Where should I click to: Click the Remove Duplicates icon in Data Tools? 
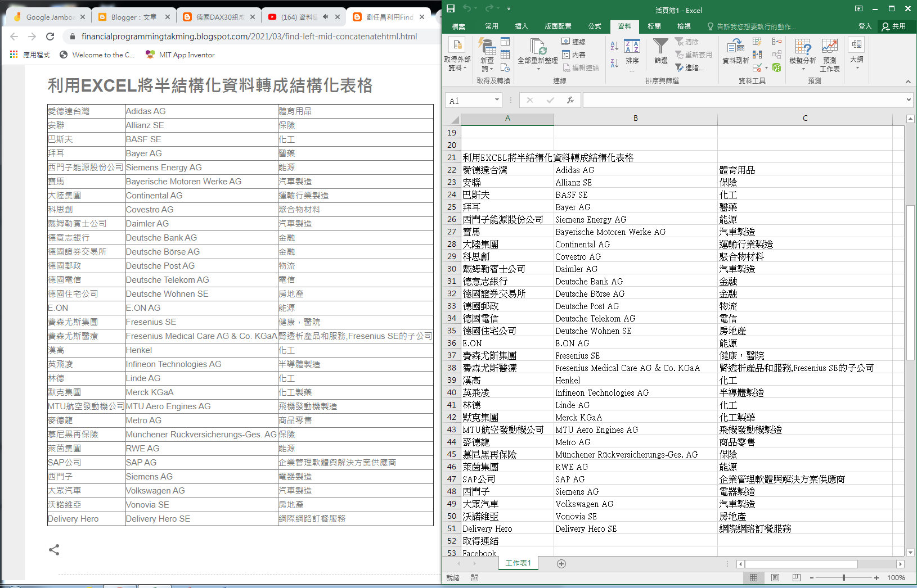(757, 55)
